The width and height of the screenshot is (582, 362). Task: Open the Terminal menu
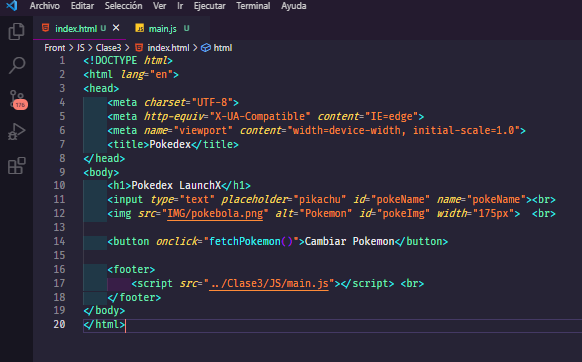tap(253, 6)
